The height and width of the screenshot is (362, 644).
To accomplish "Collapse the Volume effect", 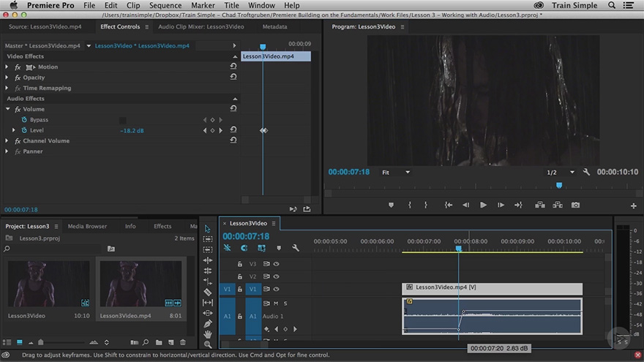I will [7, 109].
